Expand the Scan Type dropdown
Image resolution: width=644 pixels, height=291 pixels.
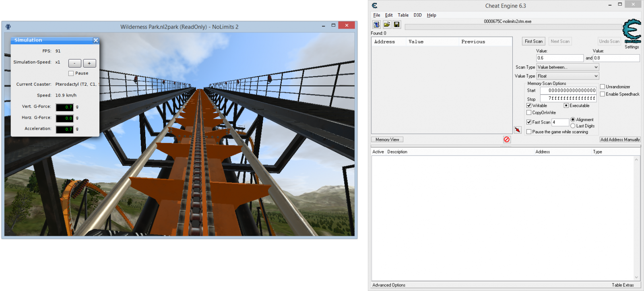tap(568, 67)
